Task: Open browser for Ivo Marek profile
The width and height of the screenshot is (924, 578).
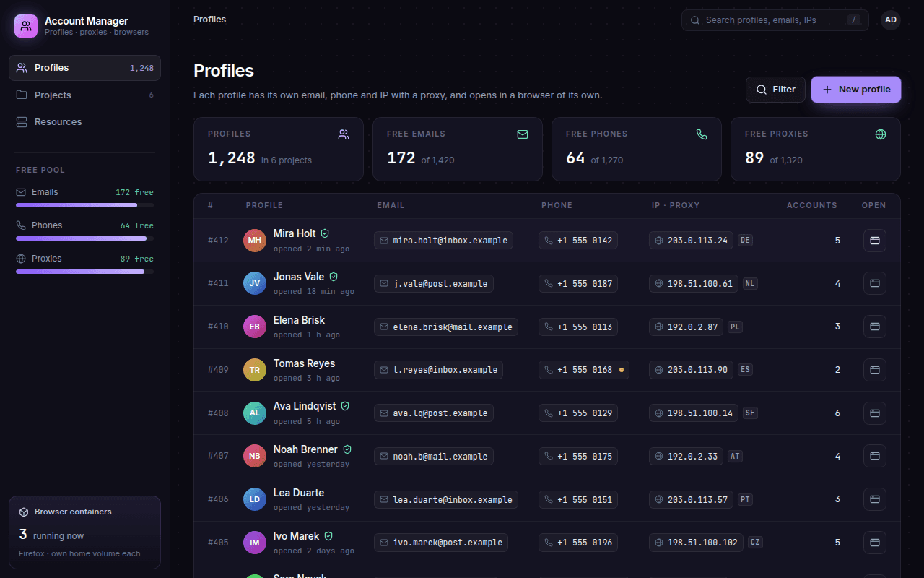Action: point(875,543)
